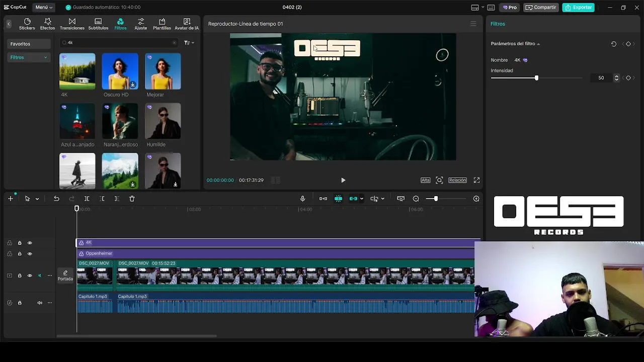Open the main video track more options
Viewport: 644px width, 362px height.
coord(50,276)
